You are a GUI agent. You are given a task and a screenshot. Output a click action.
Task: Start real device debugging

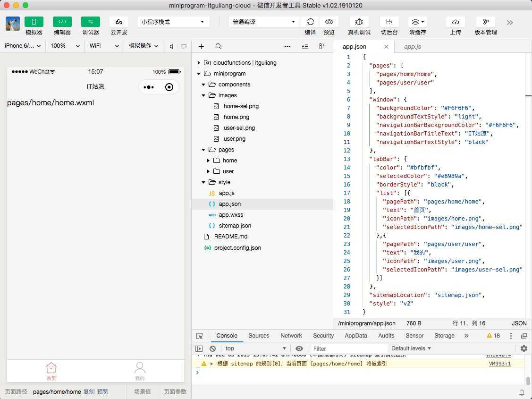(359, 22)
